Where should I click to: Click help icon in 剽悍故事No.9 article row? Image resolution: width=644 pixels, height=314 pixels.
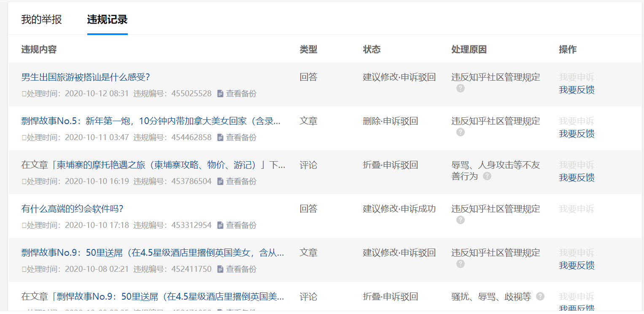coord(461,264)
